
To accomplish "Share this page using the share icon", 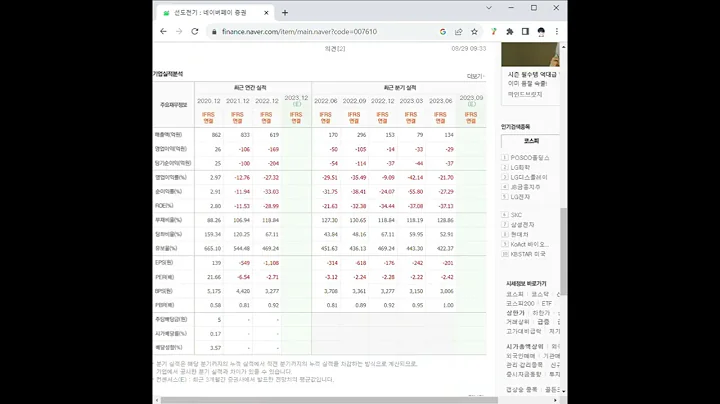I will point(458,31).
